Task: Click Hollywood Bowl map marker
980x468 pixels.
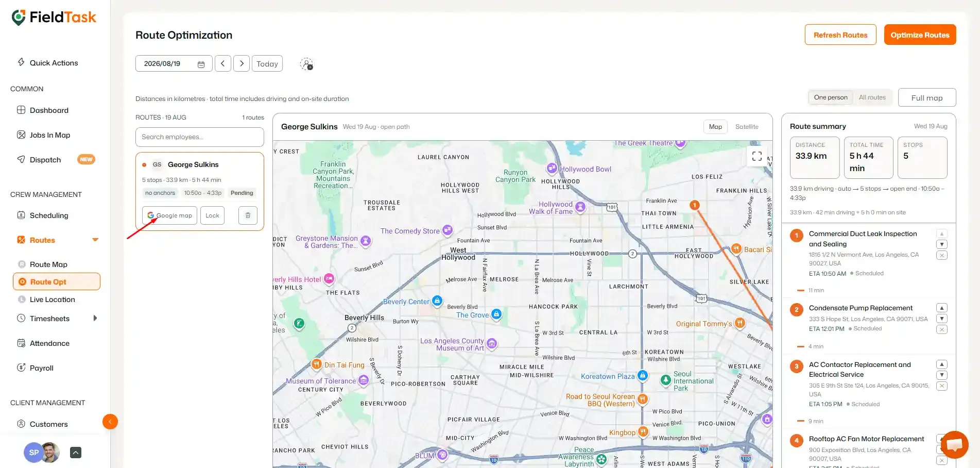Action: (x=552, y=168)
